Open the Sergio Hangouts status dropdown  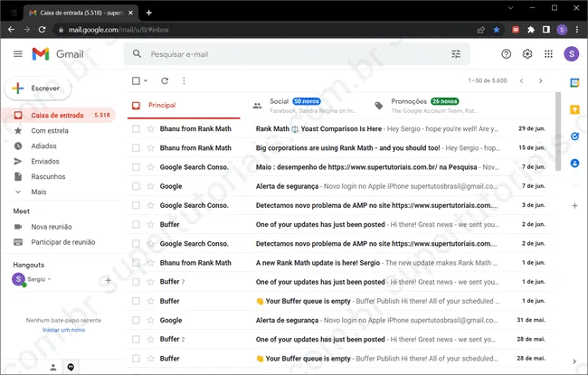click(x=49, y=279)
